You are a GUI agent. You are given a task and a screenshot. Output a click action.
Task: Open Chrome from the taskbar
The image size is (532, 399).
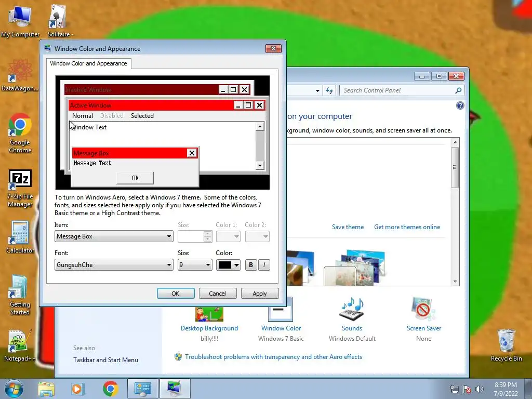pos(110,389)
